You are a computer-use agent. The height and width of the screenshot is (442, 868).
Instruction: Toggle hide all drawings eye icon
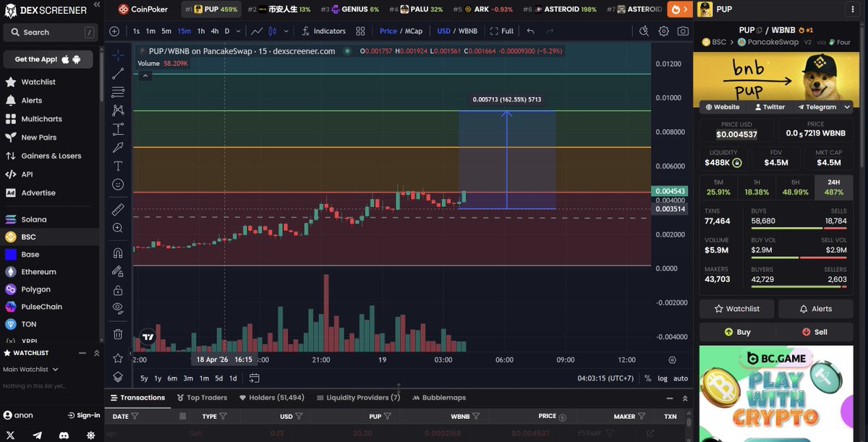(x=118, y=308)
